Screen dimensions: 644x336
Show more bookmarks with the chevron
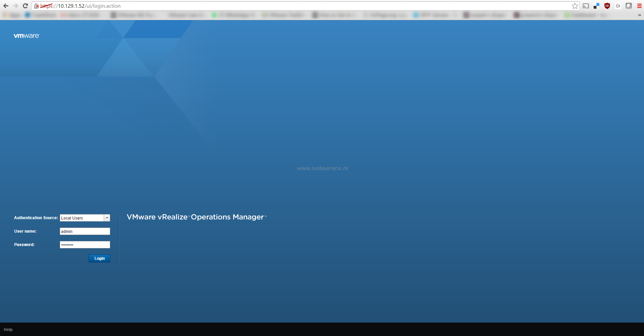pos(639,15)
